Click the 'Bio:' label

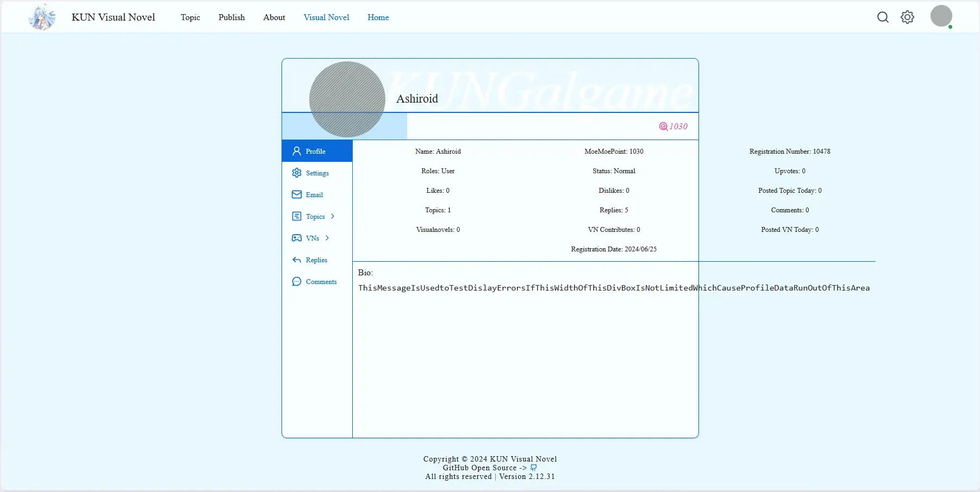365,273
